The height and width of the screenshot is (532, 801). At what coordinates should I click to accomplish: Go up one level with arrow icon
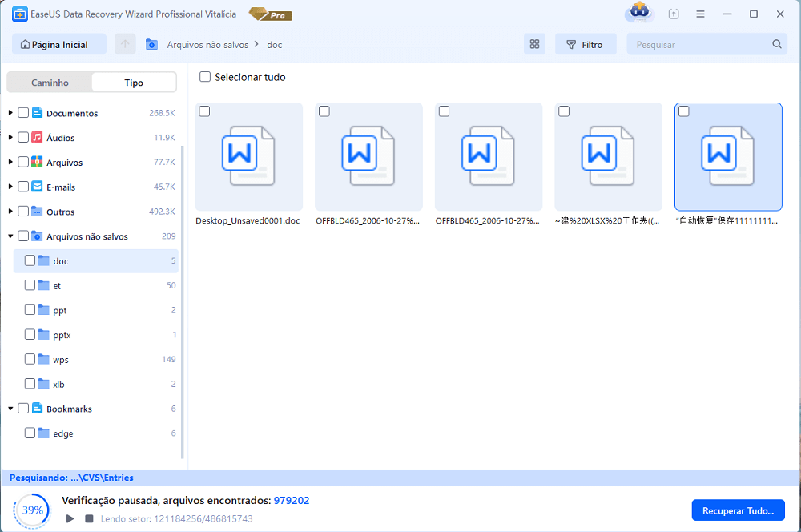(125, 44)
